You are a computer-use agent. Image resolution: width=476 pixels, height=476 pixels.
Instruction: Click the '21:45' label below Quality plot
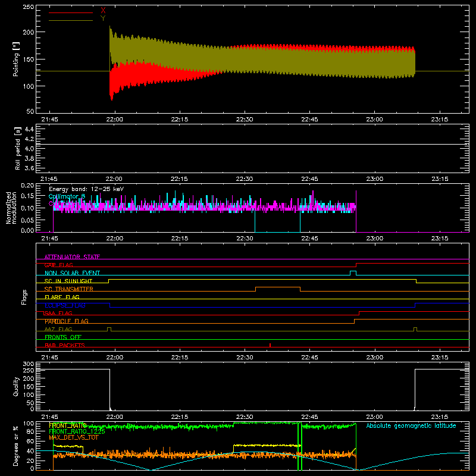(x=49, y=417)
